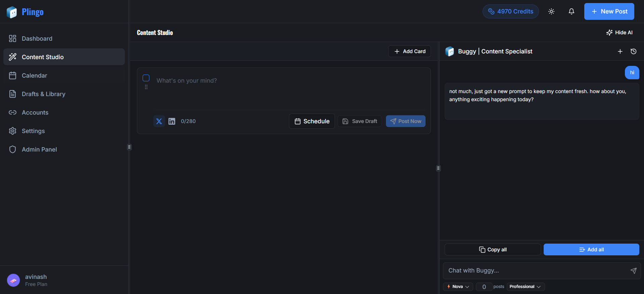Click the posts count field
Viewport: 644px width, 294px height.
(484, 287)
